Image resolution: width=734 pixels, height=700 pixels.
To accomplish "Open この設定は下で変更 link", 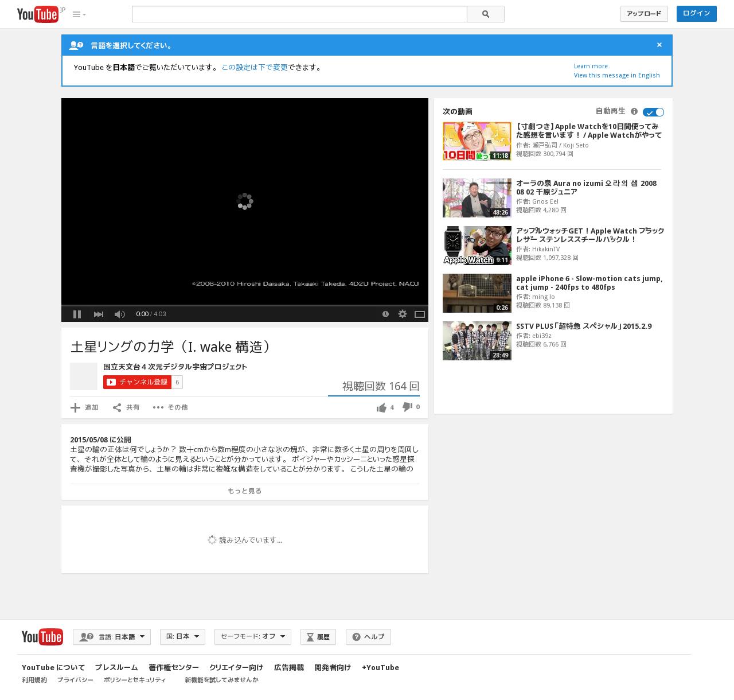I will pos(255,67).
